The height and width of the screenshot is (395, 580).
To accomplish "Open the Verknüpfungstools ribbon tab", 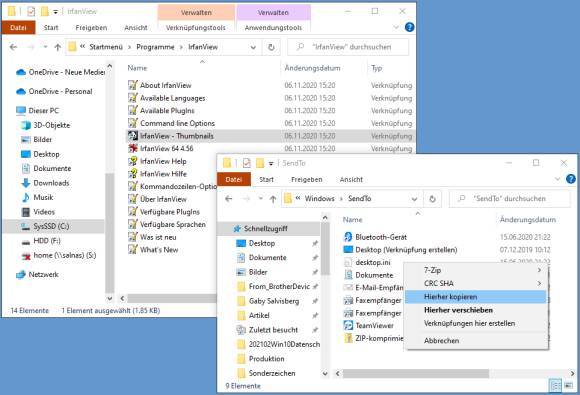I will coord(196,28).
